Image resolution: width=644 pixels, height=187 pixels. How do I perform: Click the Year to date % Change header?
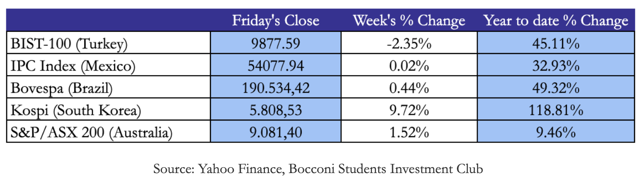click(555, 21)
